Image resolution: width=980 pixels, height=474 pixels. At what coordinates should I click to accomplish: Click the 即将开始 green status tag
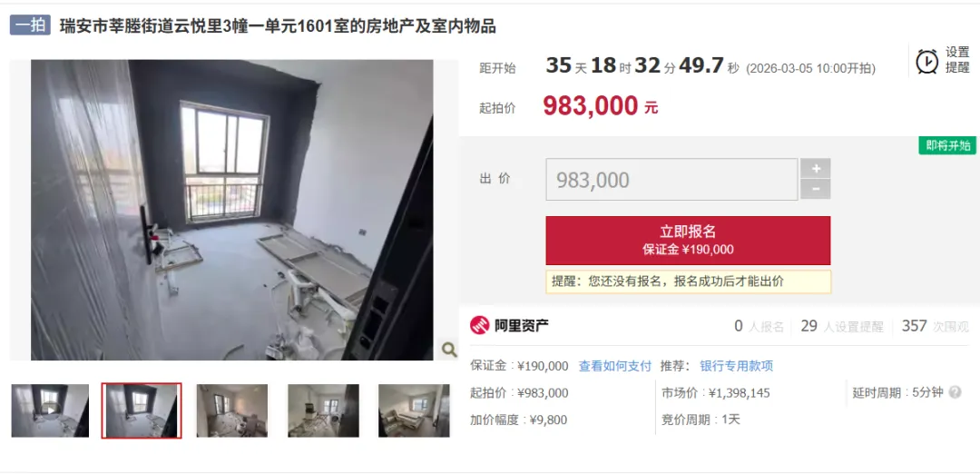[946, 145]
